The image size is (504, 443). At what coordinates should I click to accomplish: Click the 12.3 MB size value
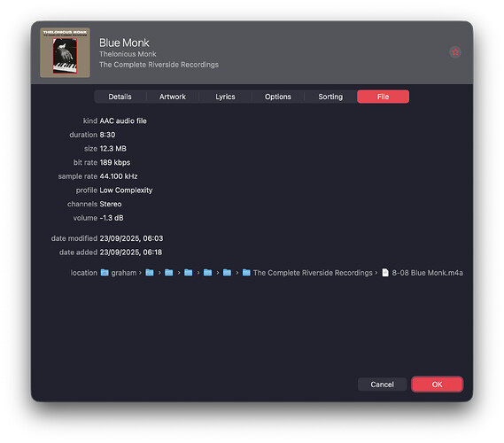[112, 149]
